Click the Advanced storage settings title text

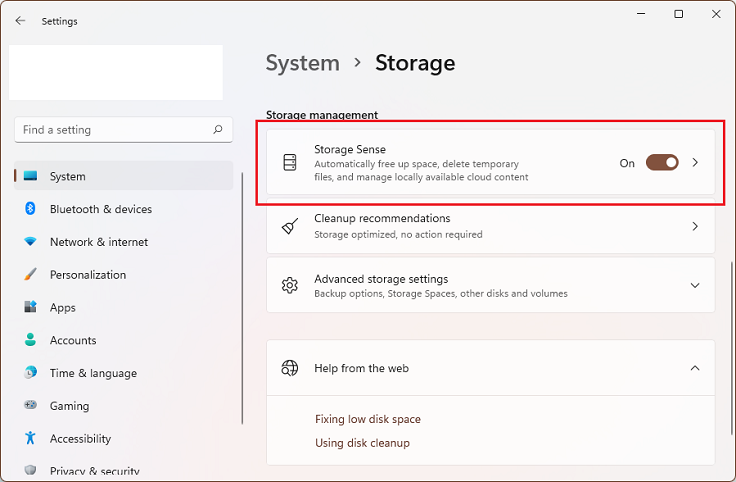381,279
